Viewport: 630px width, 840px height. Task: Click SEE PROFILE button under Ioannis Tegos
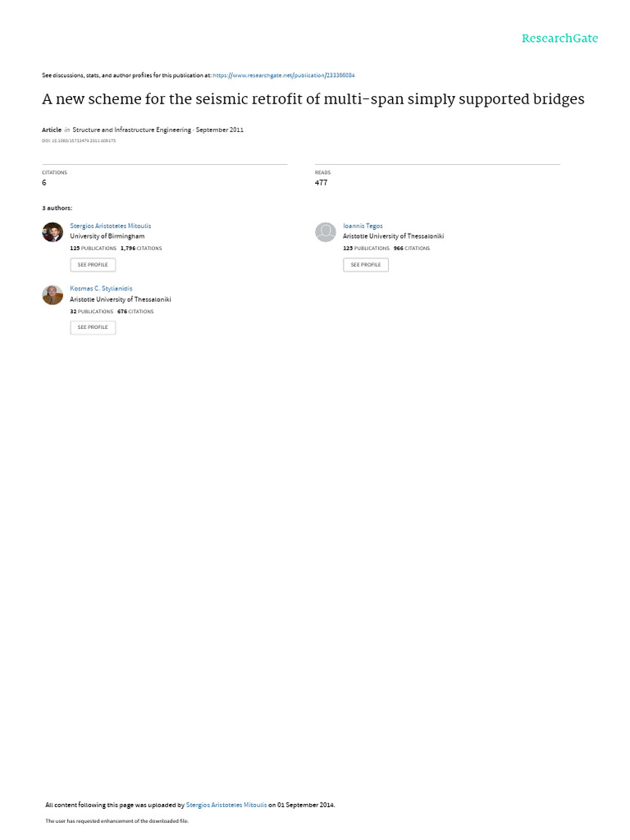(366, 265)
